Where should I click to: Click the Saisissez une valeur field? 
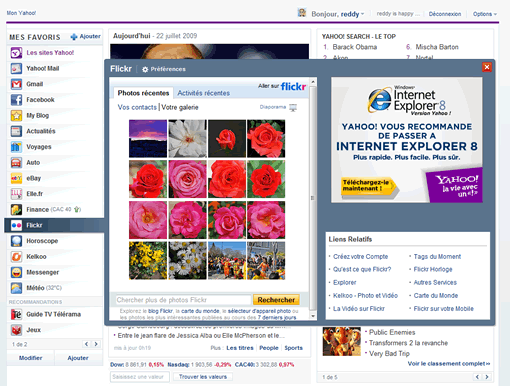click(139, 377)
